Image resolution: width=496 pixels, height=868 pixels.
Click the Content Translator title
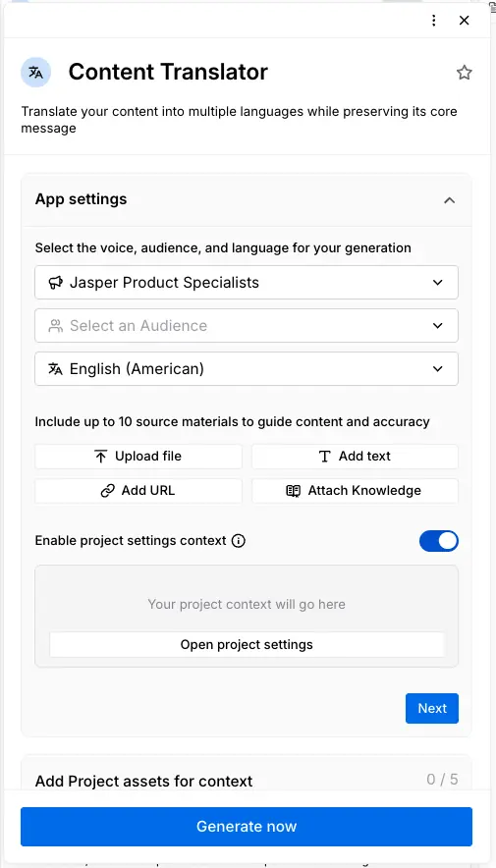168,72
